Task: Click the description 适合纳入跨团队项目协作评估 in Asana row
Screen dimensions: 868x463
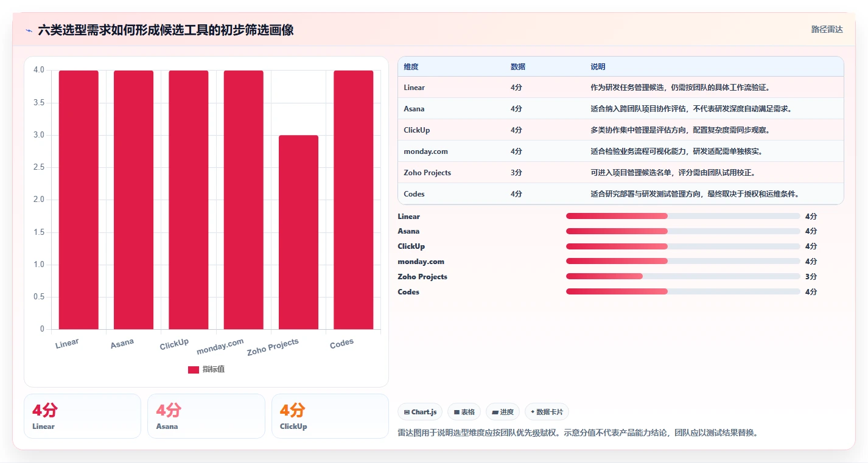Action: 691,109
